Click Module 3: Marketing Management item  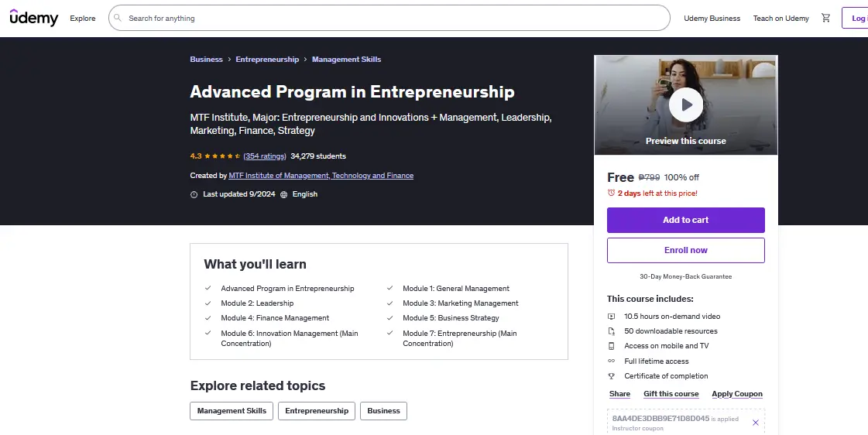[x=461, y=303]
